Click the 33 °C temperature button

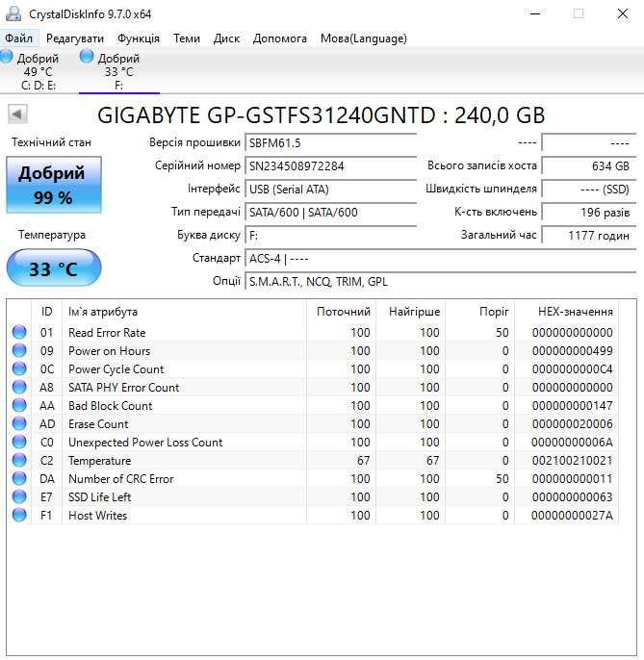pyautogui.click(x=54, y=268)
